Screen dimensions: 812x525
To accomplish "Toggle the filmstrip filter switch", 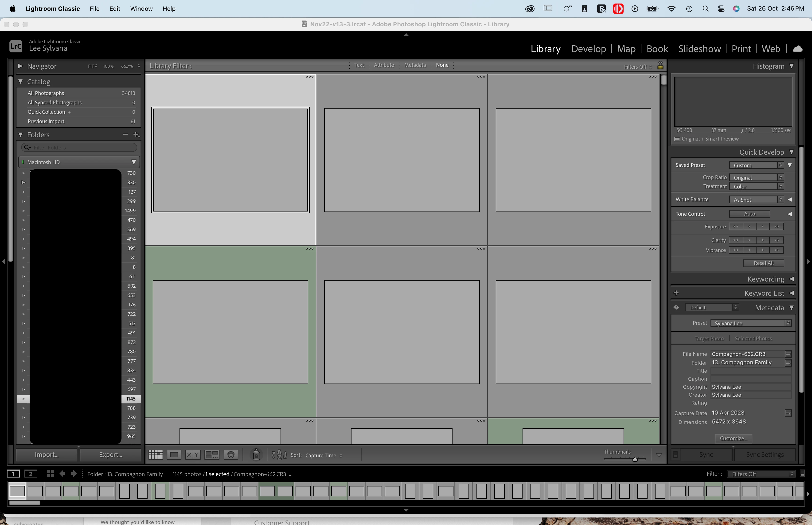I will tap(802, 474).
